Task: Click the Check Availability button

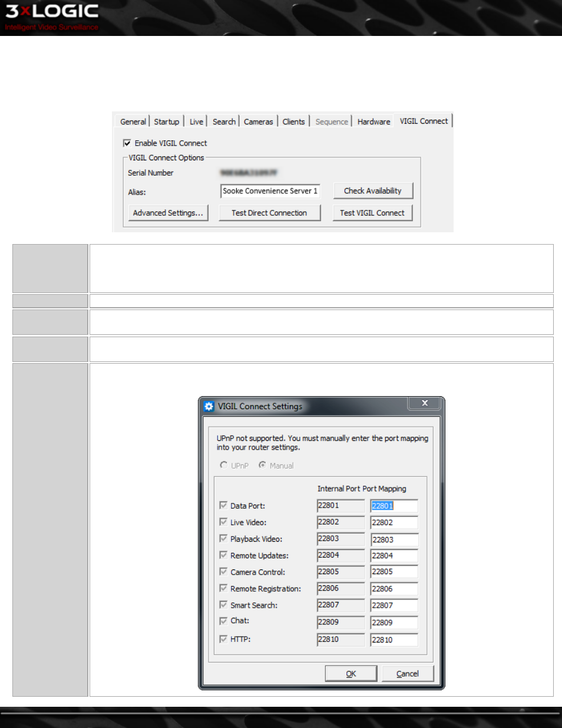Action: coord(373,191)
